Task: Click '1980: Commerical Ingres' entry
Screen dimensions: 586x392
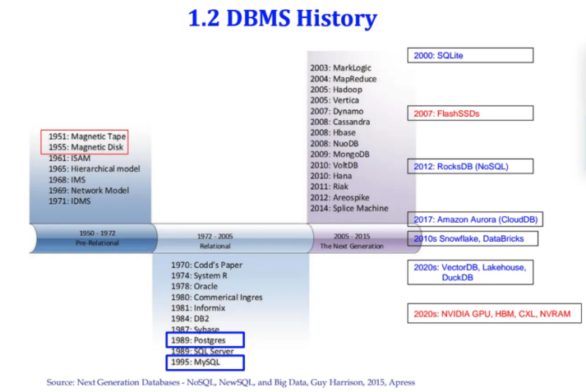Action: point(217,297)
